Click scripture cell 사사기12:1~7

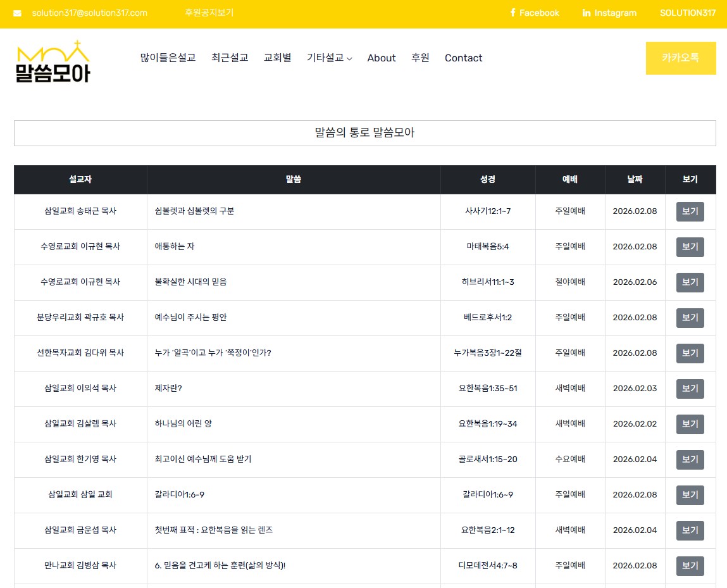[x=488, y=211]
